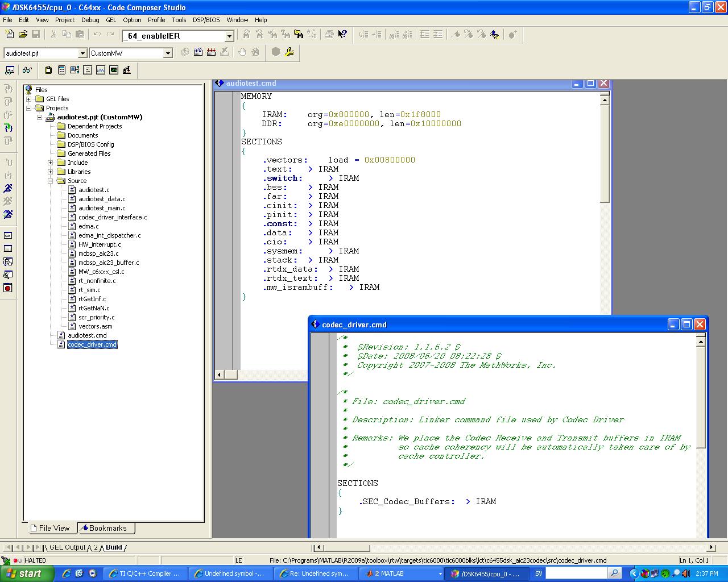The width and height of the screenshot is (728, 582).
Task: Open the DSP/BIOS menu
Action: coord(206,20)
